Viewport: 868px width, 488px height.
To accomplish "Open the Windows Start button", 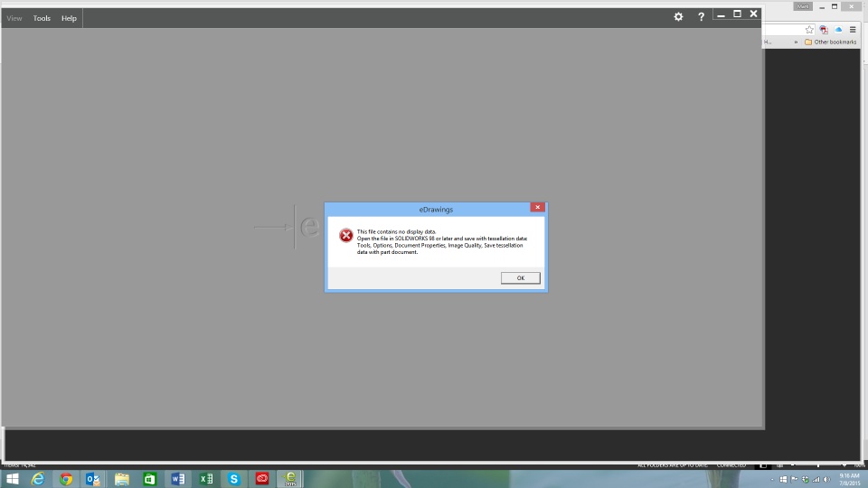I will 12,479.
